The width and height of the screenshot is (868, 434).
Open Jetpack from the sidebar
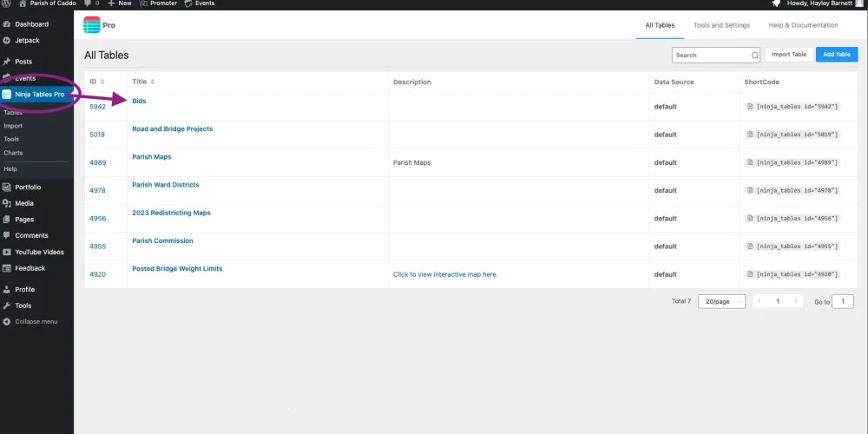27,40
